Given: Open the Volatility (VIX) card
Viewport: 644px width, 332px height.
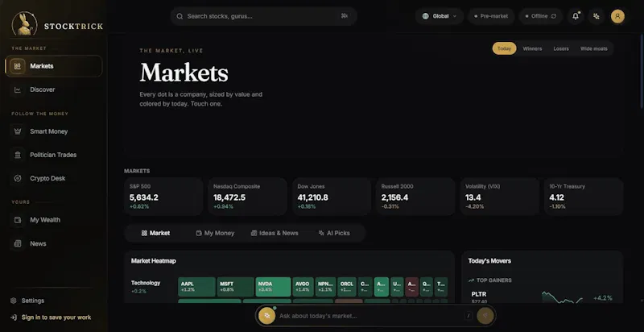Looking at the screenshot, I should [x=500, y=197].
